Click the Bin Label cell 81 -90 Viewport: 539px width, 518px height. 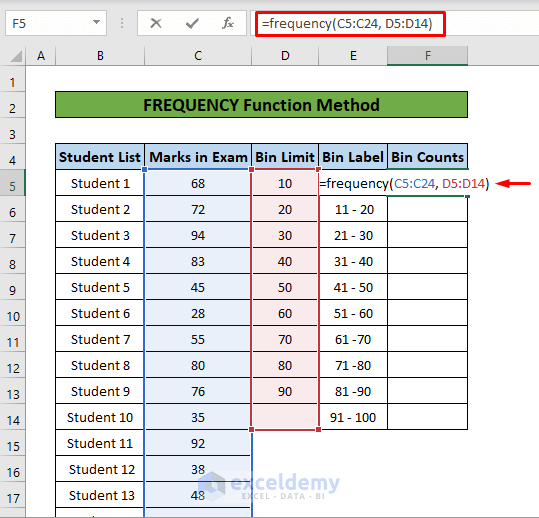[353, 392]
